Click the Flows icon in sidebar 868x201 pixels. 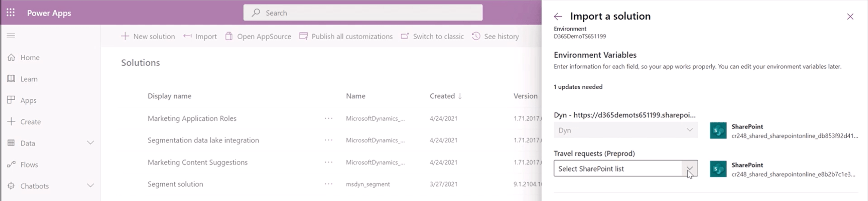coord(11,164)
